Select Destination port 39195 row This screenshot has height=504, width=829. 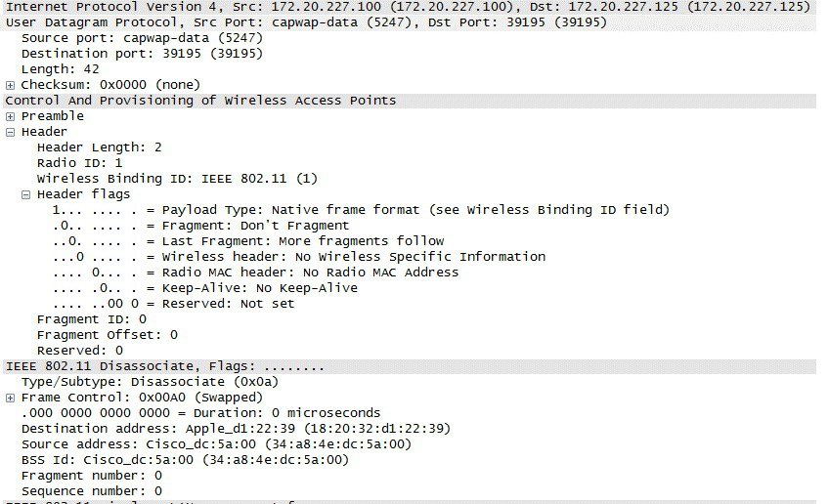108,53
